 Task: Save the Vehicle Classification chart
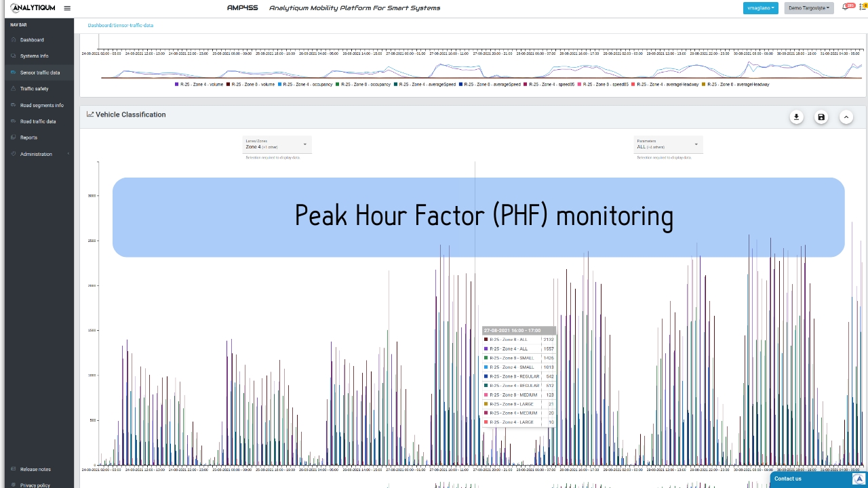pyautogui.click(x=821, y=117)
